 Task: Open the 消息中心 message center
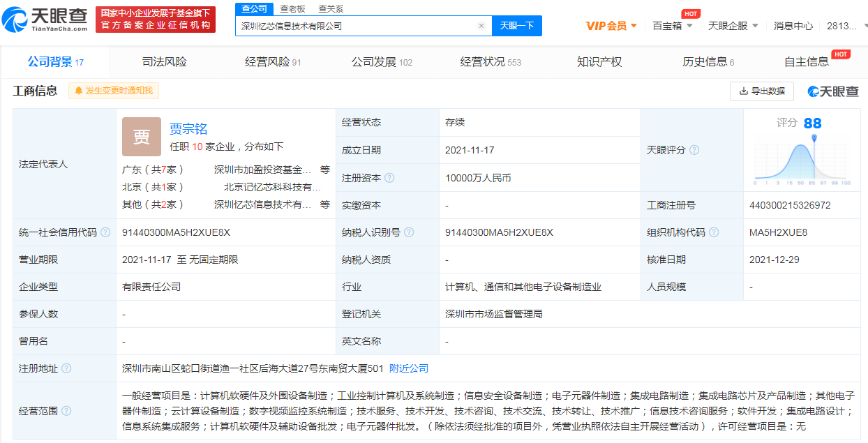coord(793,26)
